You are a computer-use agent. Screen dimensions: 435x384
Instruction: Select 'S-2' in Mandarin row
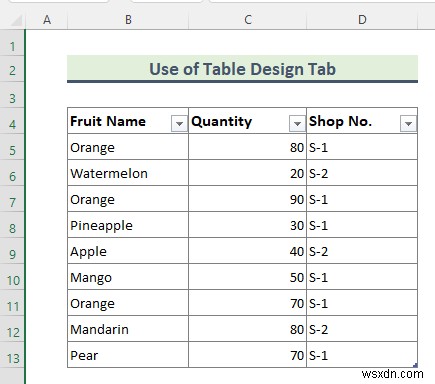click(362, 329)
